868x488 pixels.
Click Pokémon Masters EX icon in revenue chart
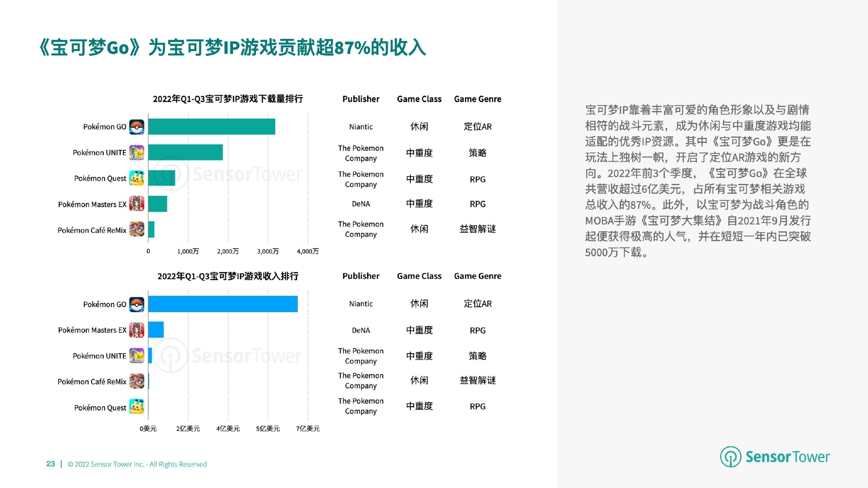pyautogui.click(x=136, y=330)
